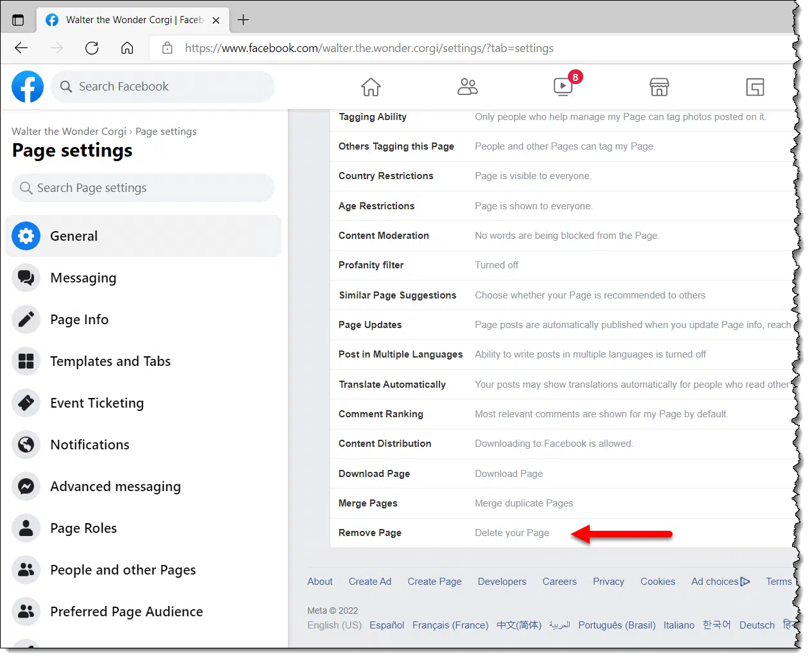Open Page Roles section

coord(143,528)
